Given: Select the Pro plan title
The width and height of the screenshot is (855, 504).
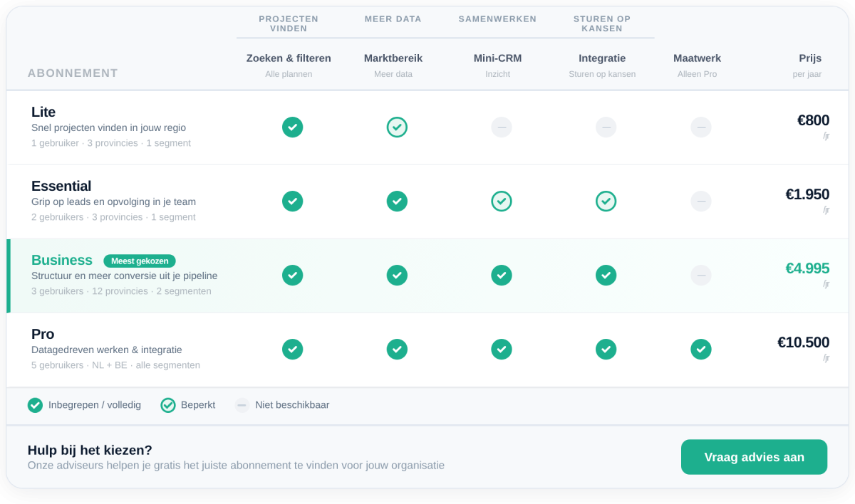Looking at the screenshot, I should pyautogui.click(x=43, y=335).
